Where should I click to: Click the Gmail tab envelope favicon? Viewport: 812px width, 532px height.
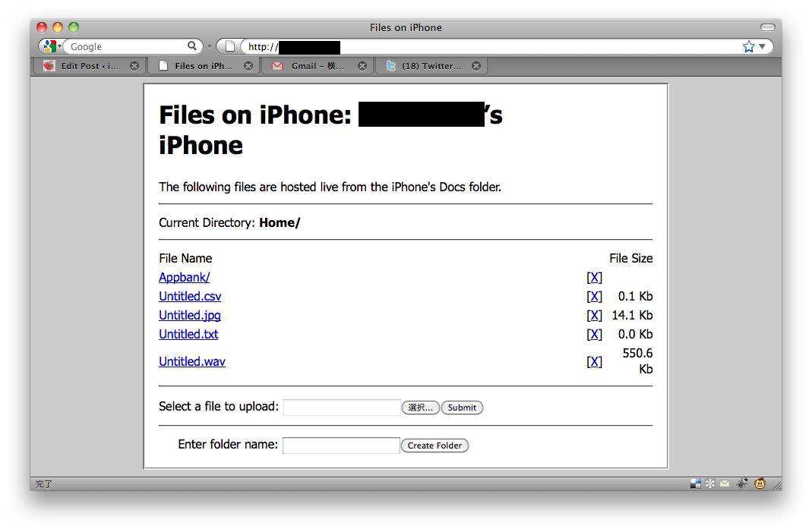coord(277,66)
